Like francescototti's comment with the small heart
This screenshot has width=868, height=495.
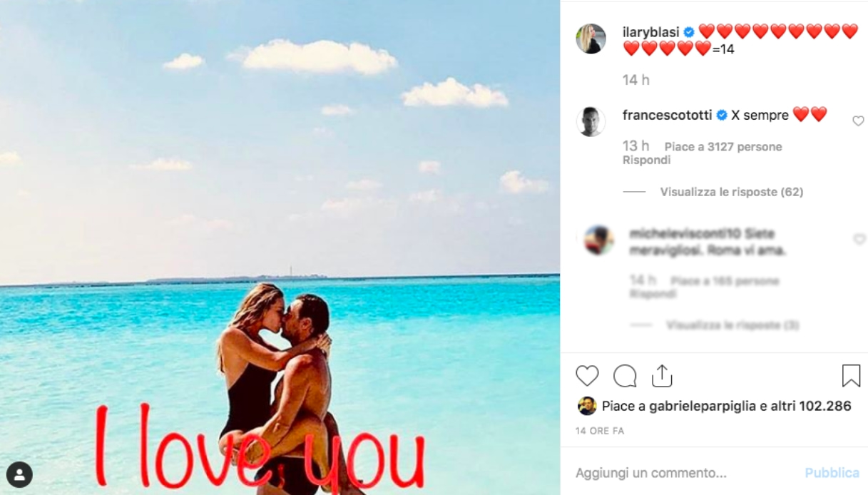[x=858, y=121]
